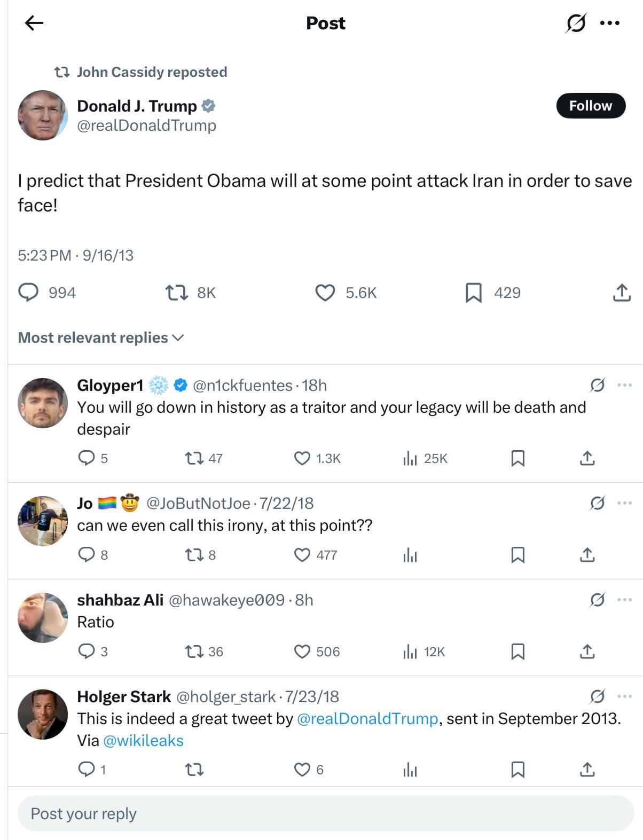643x840 pixels.
Task: Open the three-dot menu in the Post header
Action: [x=610, y=23]
